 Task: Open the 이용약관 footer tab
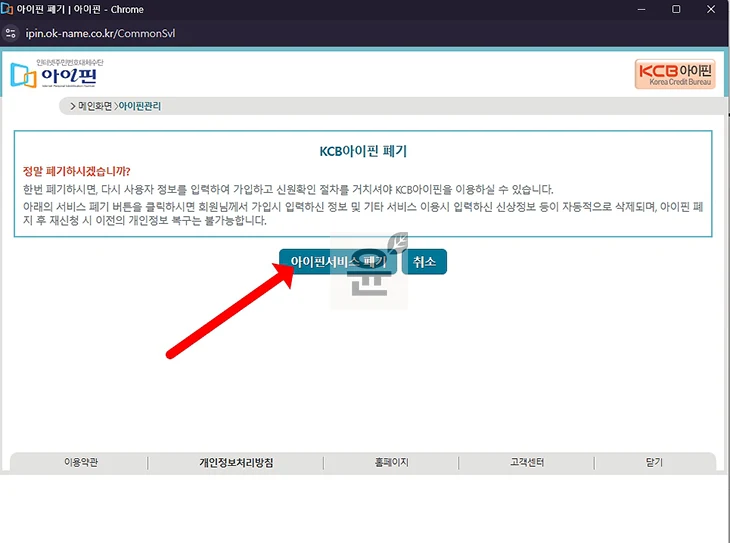(x=80, y=463)
